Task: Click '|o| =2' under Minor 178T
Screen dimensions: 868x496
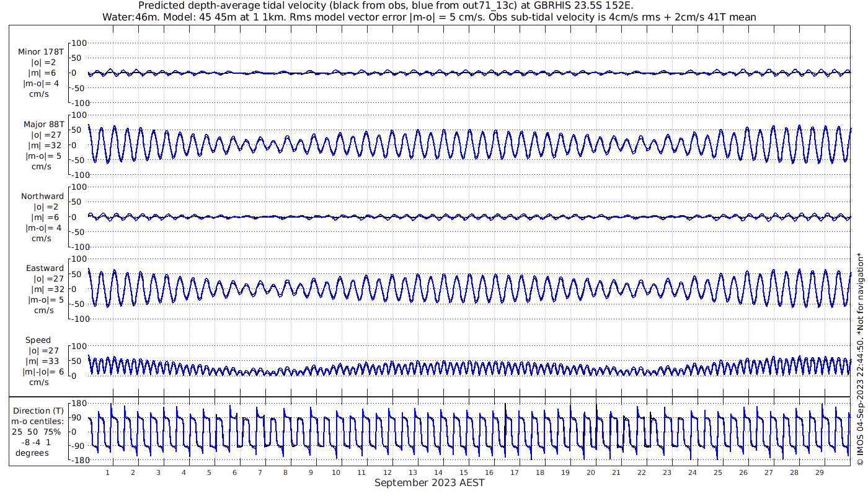Action: click(x=43, y=63)
